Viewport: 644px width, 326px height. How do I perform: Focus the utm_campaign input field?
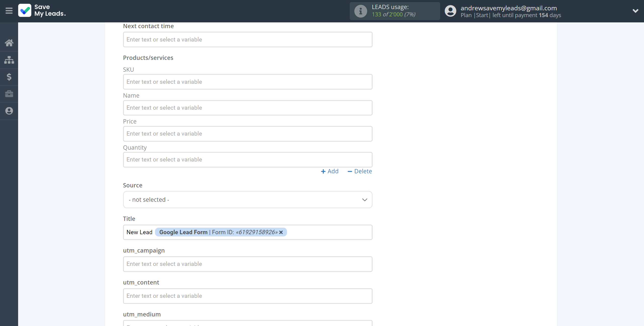[248, 264]
